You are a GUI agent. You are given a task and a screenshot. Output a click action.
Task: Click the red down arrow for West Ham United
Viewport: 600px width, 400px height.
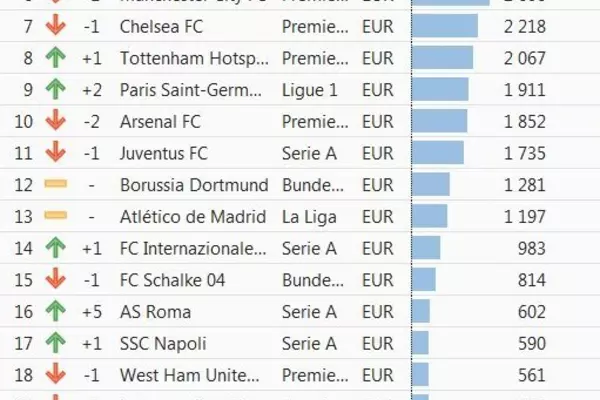[x=55, y=376]
